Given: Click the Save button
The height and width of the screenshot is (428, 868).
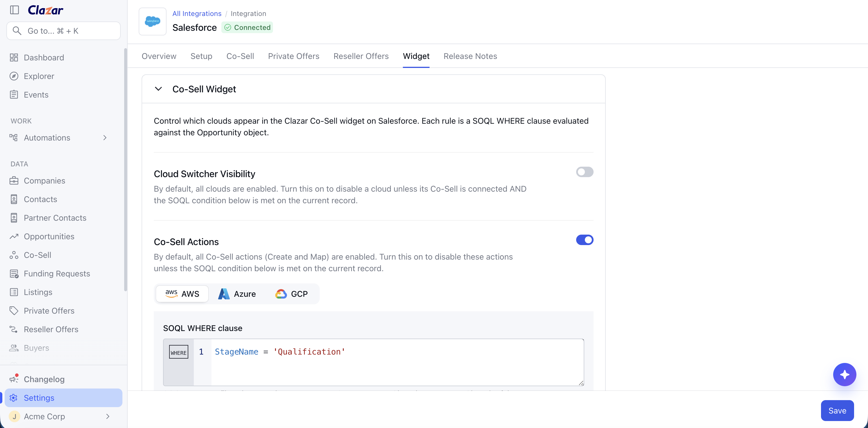Looking at the screenshot, I should (837, 411).
